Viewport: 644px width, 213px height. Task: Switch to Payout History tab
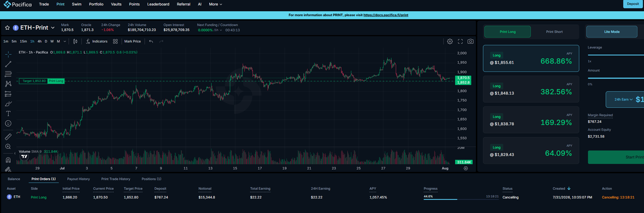coord(78,179)
